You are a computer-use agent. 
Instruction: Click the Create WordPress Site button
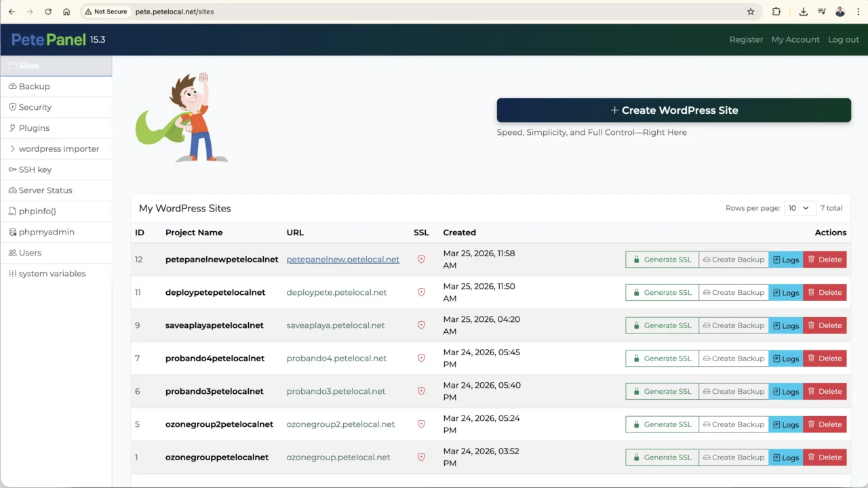point(673,110)
